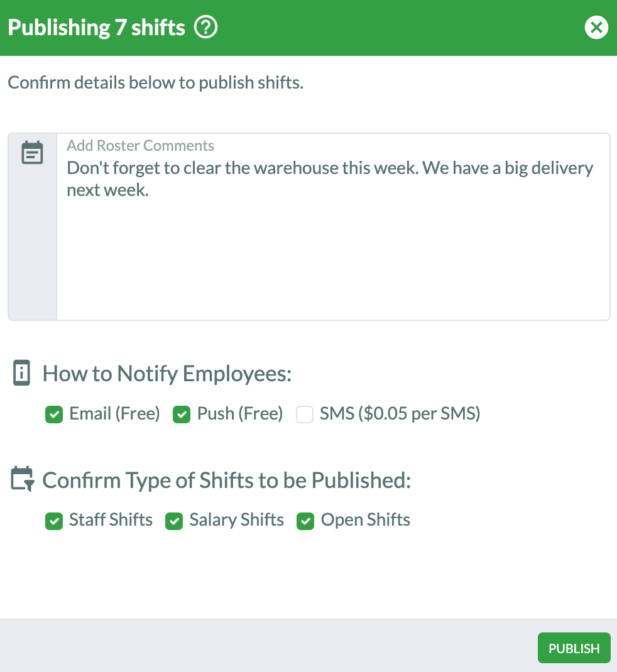Disable Email (Free) notifications
Screen dimensions: 617x672
tap(54, 414)
